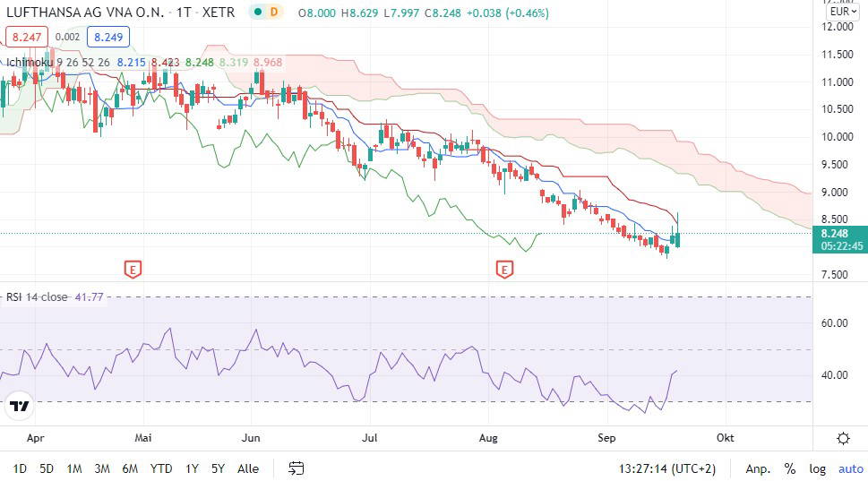Select the Alle time range

248,468
